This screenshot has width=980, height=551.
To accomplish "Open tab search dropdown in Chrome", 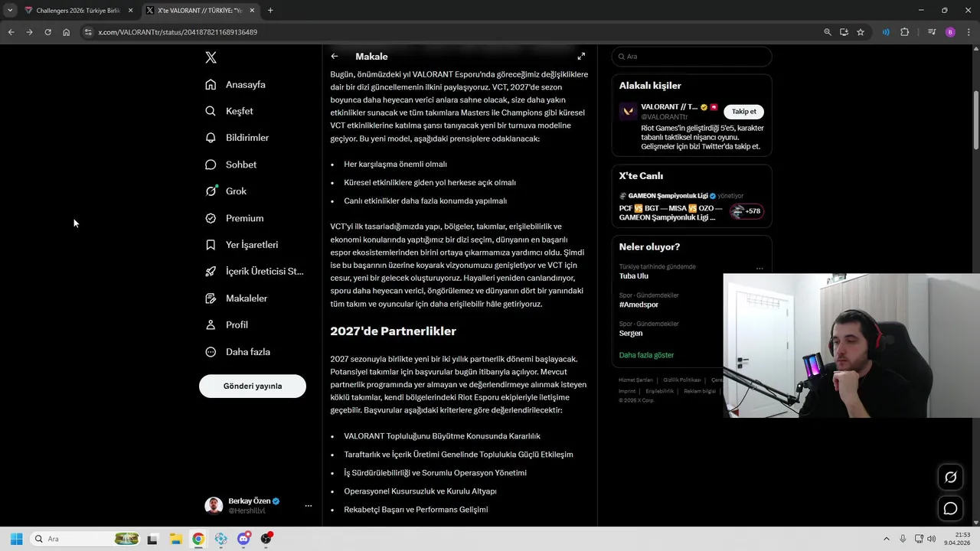I will click(x=10, y=11).
